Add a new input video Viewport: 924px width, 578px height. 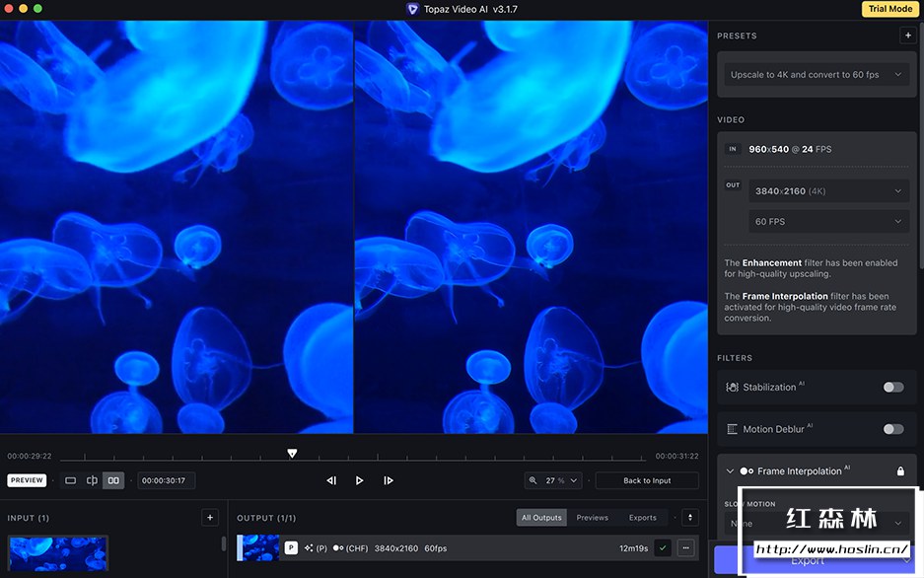pos(209,517)
